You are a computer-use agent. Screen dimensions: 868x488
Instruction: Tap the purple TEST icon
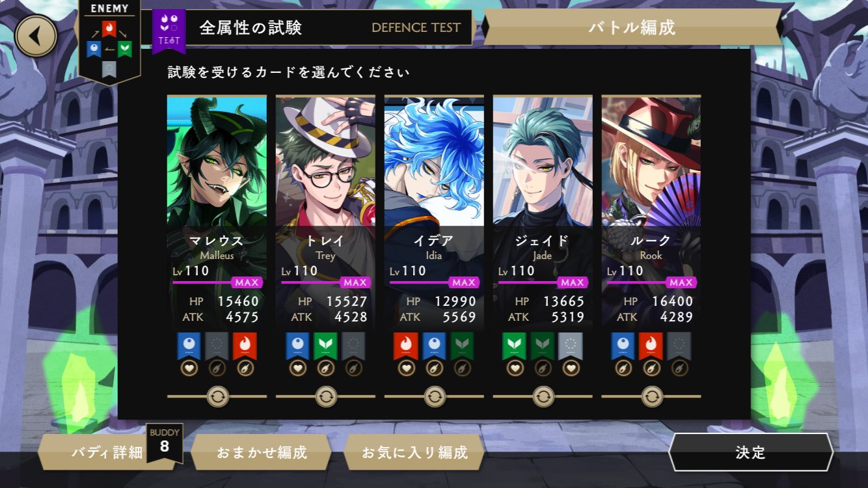click(169, 29)
